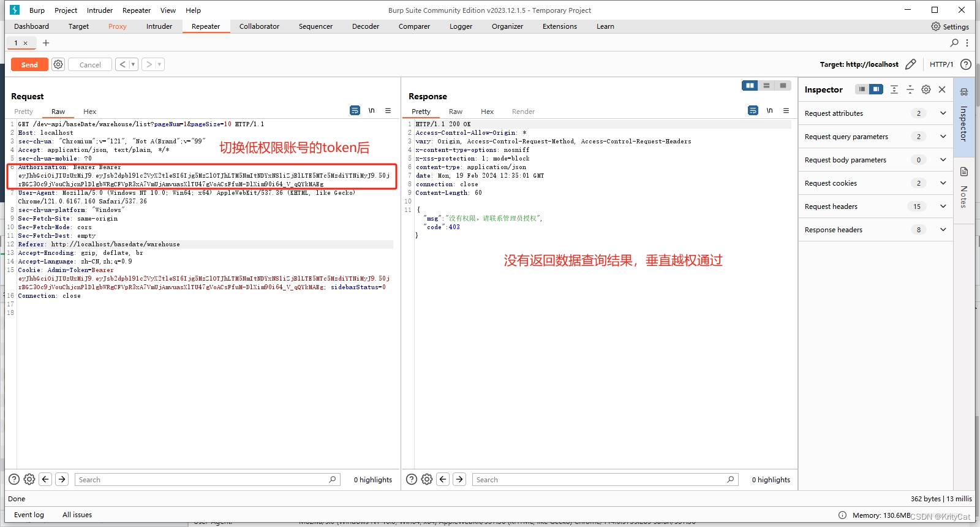Toggle request non-printable characters \n
This screenshot has height=527, width=980.
tap(371, 110)
